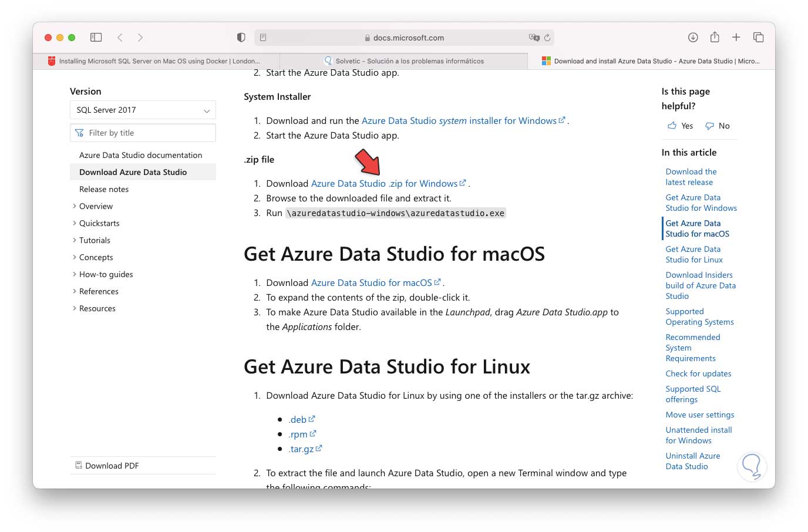Give positive feedback with the Yes thumbs-up
This screenshot has height=532, width=808.
(x=679, y=125)
